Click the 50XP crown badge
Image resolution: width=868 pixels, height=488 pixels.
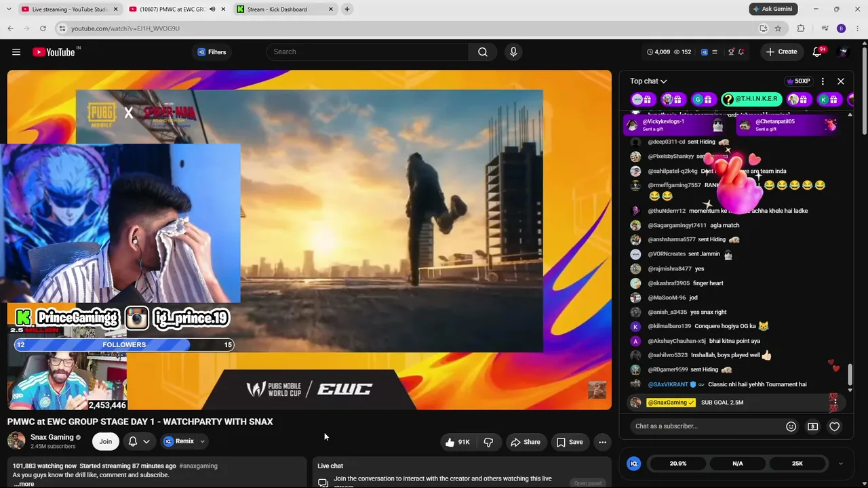798,81
